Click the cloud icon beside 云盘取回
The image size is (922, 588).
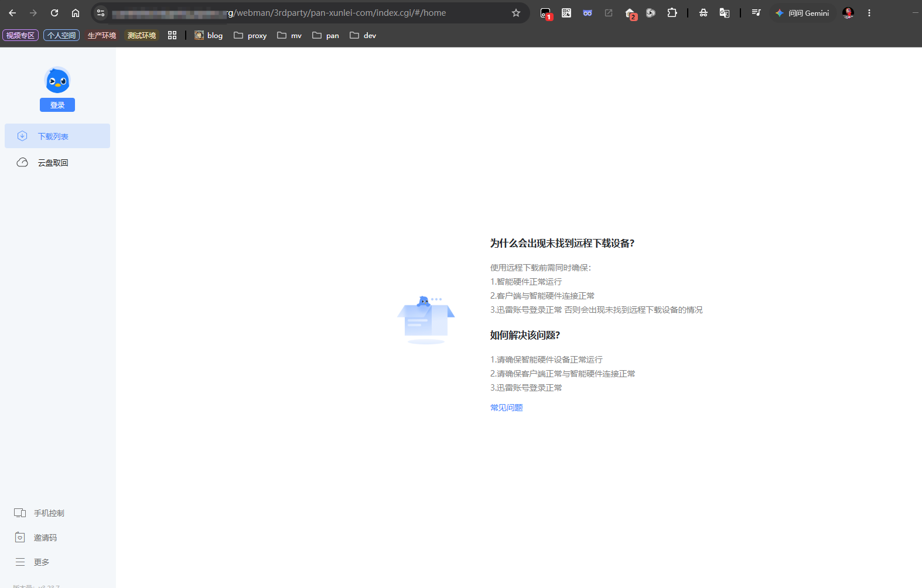pyautogui.click(x=22, y=162)
